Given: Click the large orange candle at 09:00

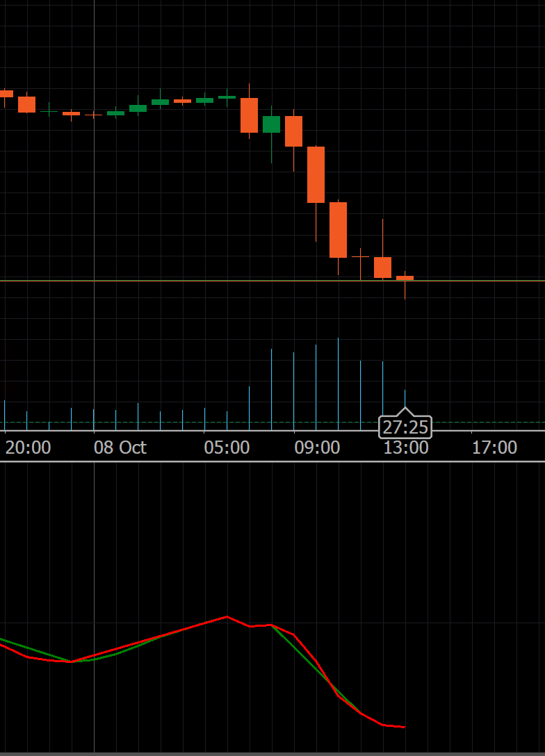Looking at the screenshot, I should [316, 174].
